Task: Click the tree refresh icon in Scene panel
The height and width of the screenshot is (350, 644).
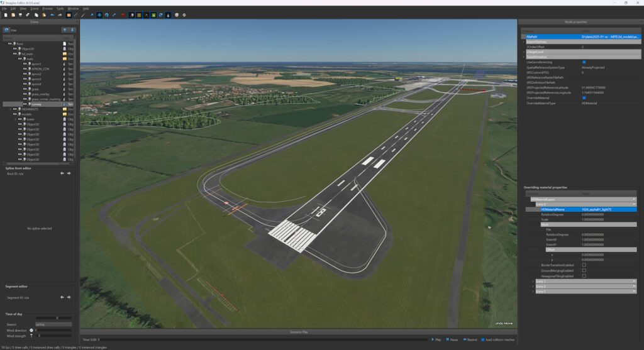Action: point(6,30)
